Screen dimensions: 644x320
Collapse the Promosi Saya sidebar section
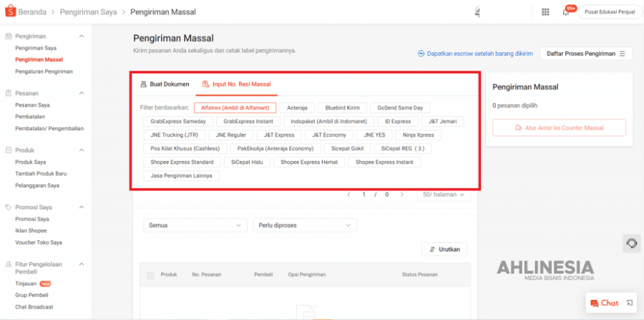(x=81, y=207)
